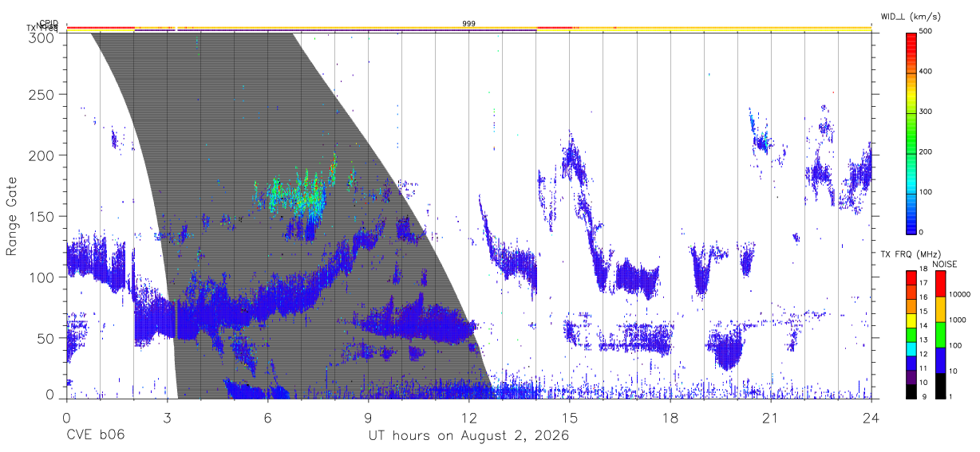This screenshot has width=980, height=452.
Task: Click the UT hours axis tick 15
Action: tap(570, 417)
